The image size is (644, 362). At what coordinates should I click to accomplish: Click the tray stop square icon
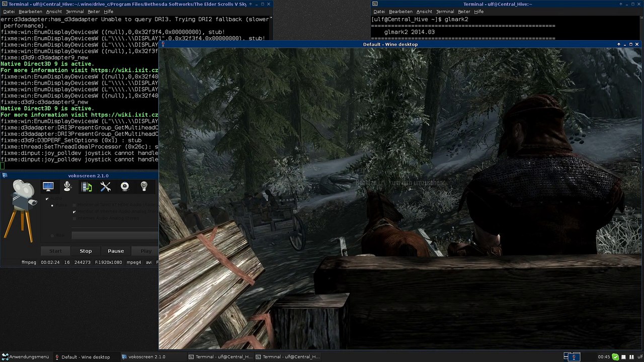pyautogui.click(x=623, y=357)
